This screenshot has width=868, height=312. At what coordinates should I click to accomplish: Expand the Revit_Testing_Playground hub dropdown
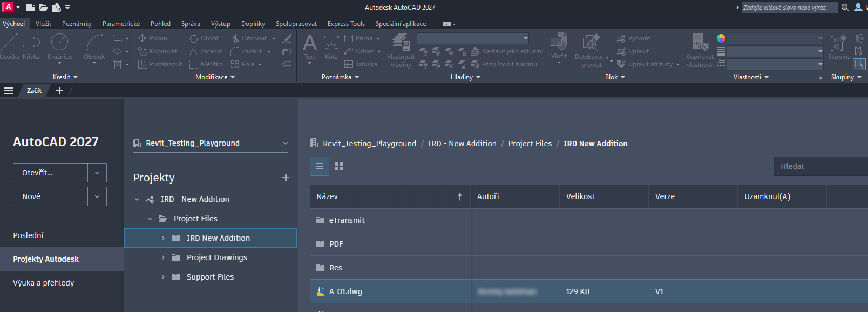286,143
